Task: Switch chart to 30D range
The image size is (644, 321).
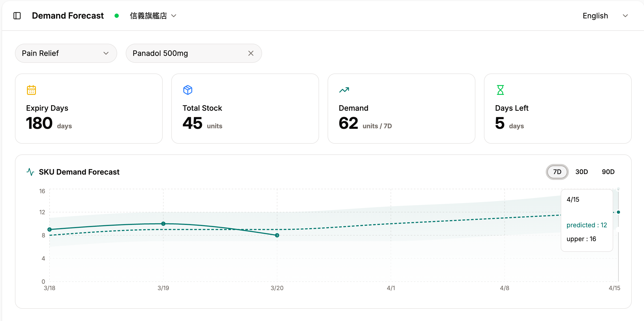Action: tap(581, 172)
